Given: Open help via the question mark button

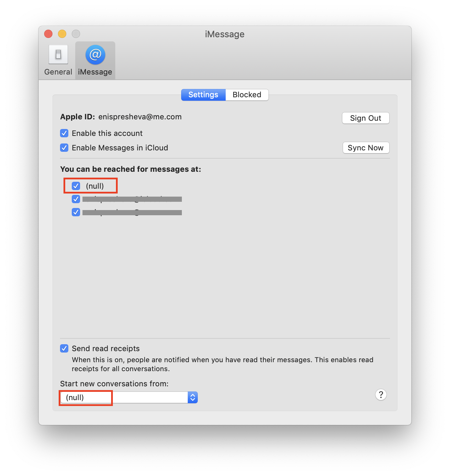Looking at the screenshot, I should click(x=381, y=395).
